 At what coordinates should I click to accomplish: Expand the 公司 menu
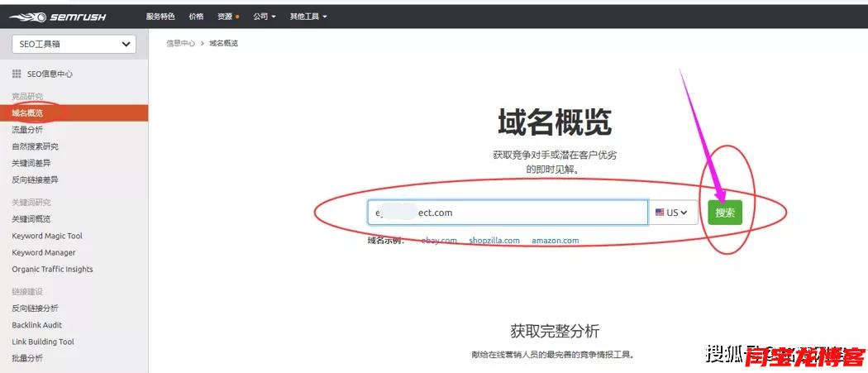(265, 17)
